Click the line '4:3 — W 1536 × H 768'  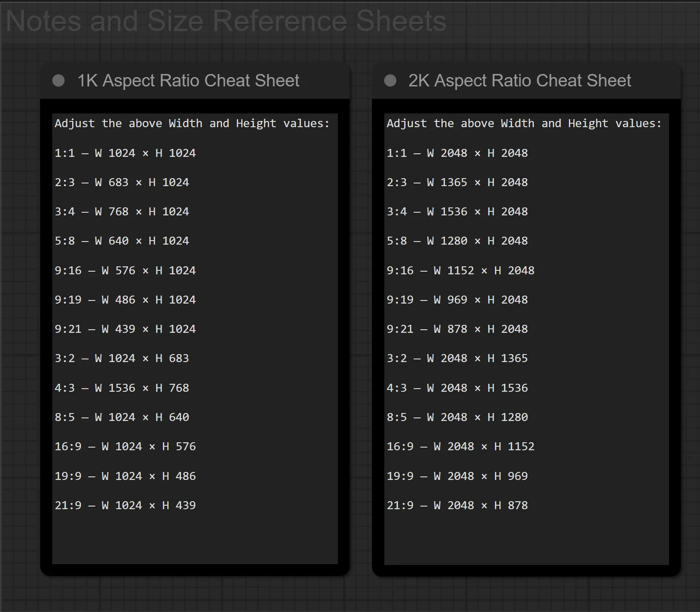pos(122,388)
